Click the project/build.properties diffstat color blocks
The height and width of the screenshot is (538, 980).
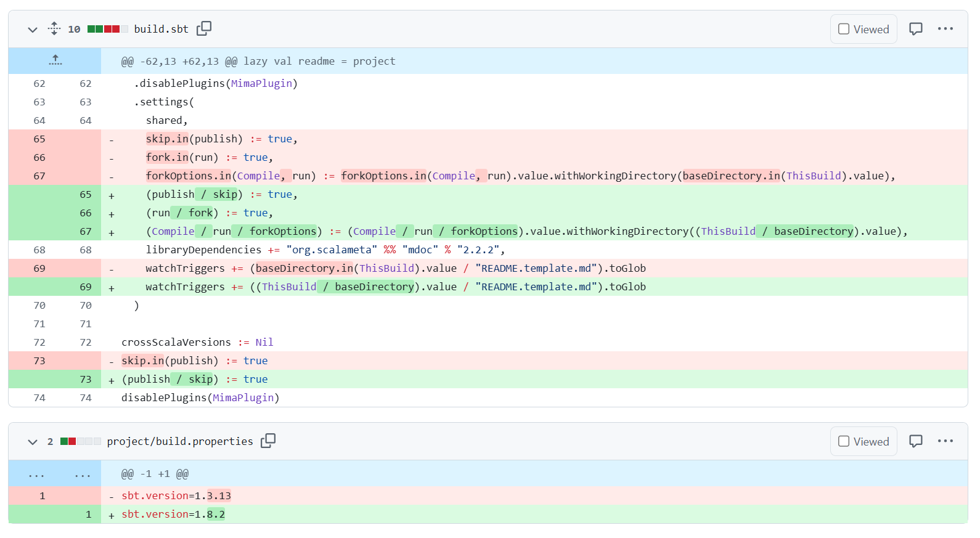[x=80, y=441]
